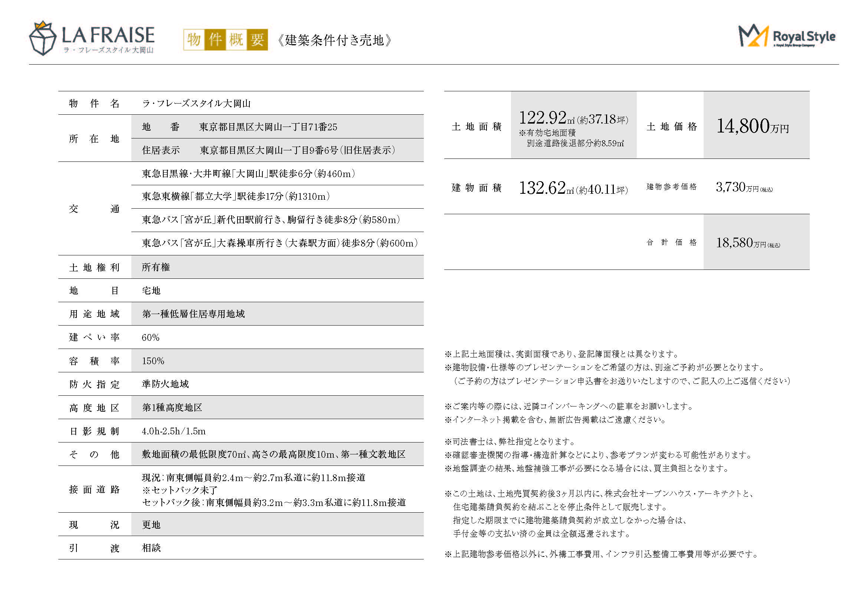Click the 地番 address row text

pos(268,127)
